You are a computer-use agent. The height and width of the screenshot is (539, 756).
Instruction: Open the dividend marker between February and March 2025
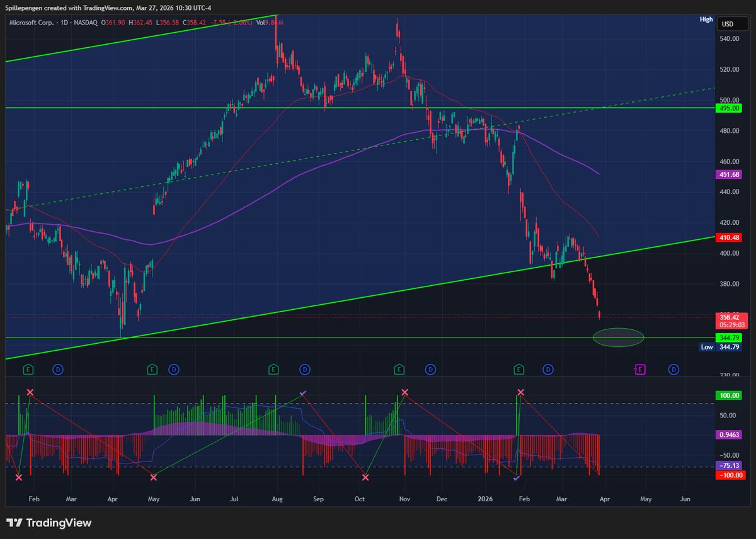tap(57, 369)
